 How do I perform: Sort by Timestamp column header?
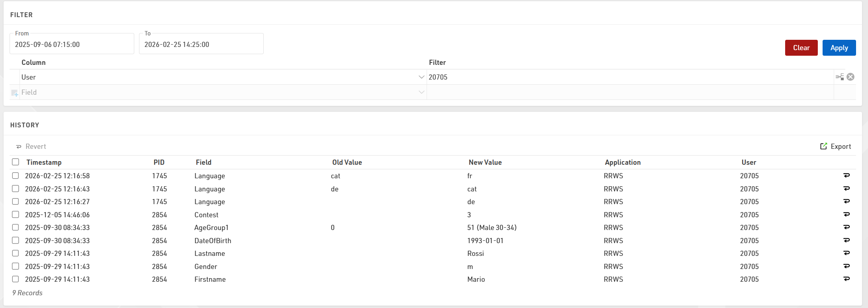click(x=44, y=162)
